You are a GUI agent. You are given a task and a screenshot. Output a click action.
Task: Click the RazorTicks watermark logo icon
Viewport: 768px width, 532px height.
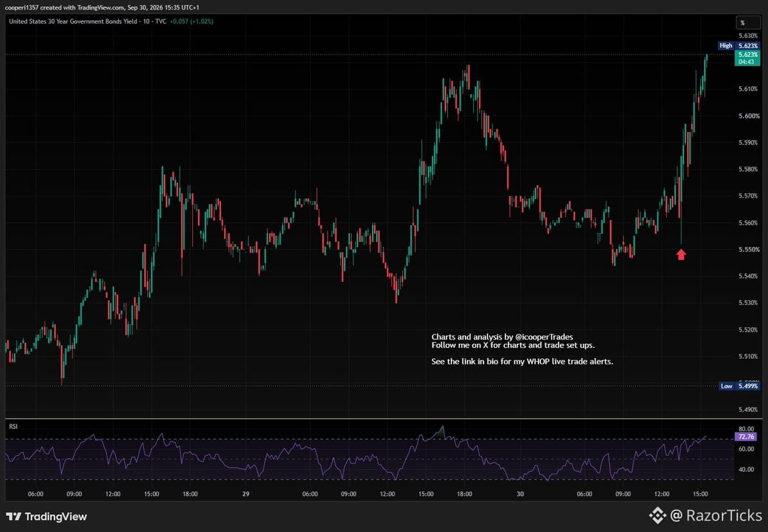[x=658, y=515]
